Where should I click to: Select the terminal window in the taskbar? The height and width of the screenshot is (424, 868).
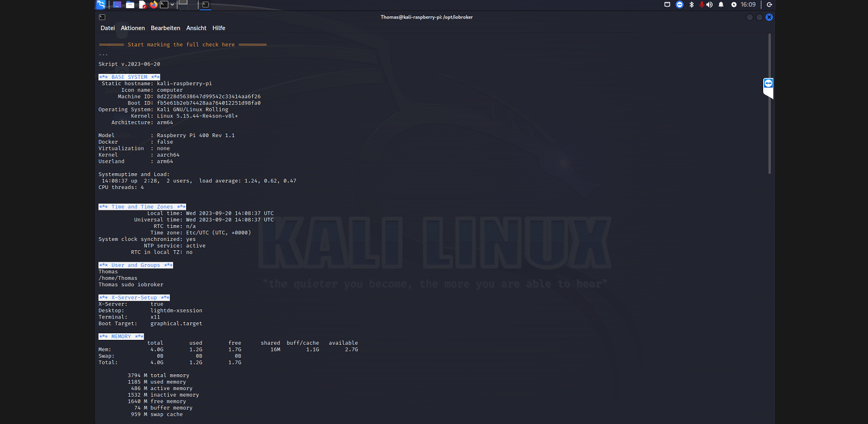click(205, 4)
